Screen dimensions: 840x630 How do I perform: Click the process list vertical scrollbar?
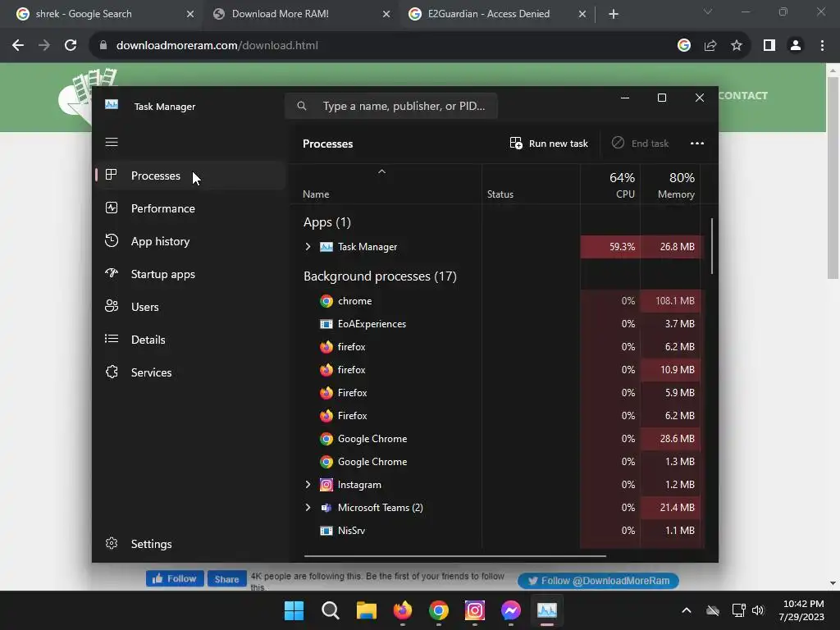pos(712,246)
